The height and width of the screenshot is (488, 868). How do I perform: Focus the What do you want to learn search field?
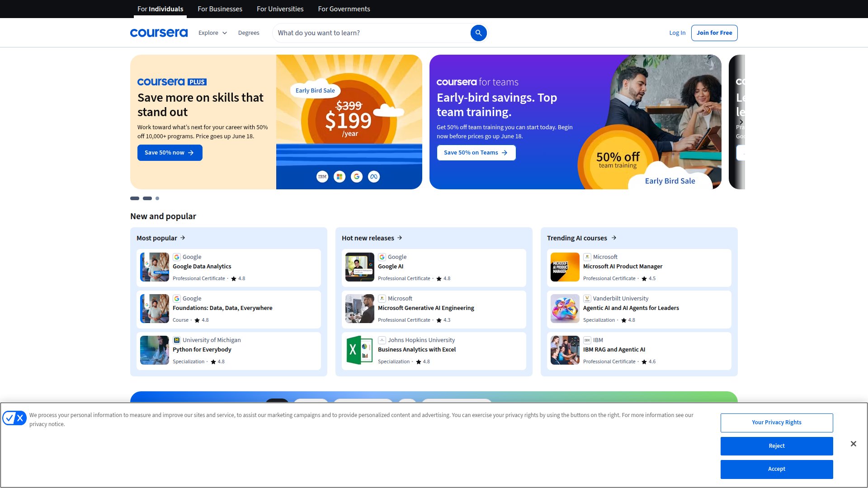tap(373, 33)
